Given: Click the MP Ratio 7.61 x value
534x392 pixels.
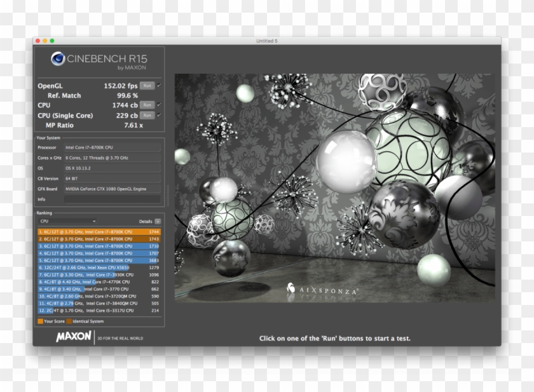Looking at the screenshot, I should click(x=133, y=125).
